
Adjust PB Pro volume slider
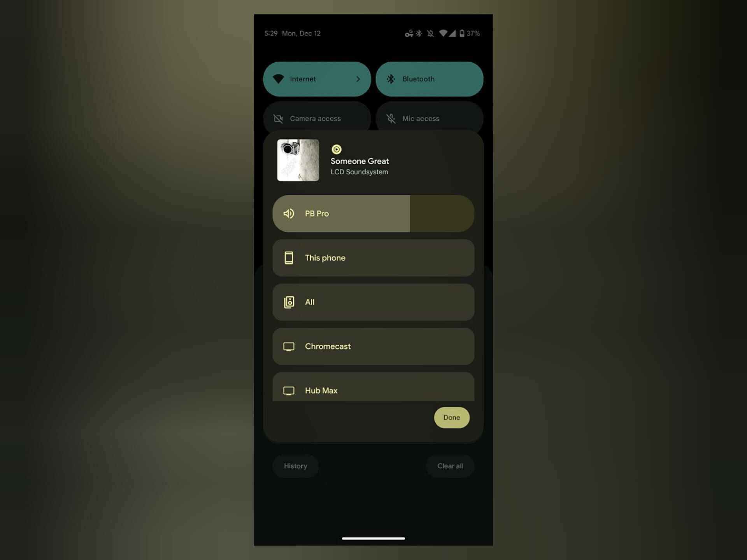pyautogui.click(x=410, y=213)
